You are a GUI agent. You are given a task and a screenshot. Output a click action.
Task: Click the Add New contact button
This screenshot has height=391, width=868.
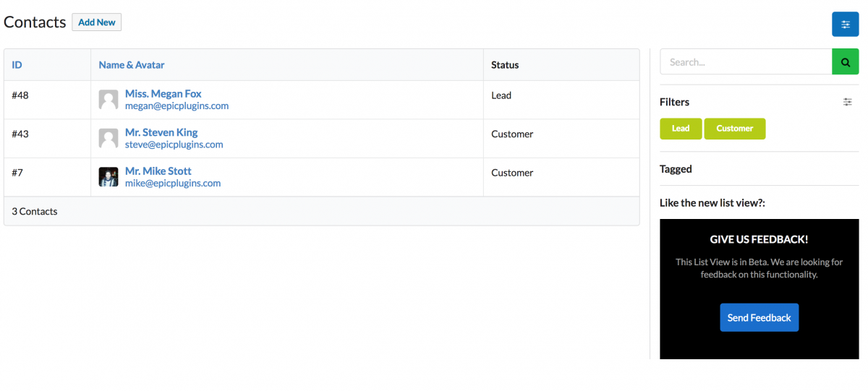(x=97, y=22)
